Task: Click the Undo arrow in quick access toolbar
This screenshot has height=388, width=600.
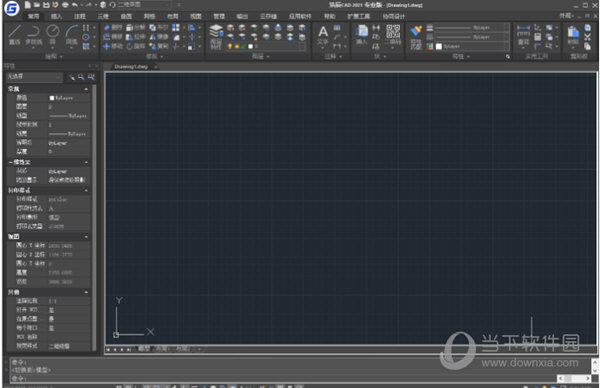Action: pos(75,5)
